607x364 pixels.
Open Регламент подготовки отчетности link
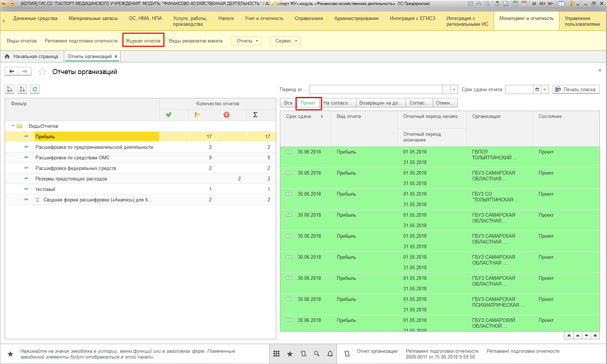click(81, 41)
